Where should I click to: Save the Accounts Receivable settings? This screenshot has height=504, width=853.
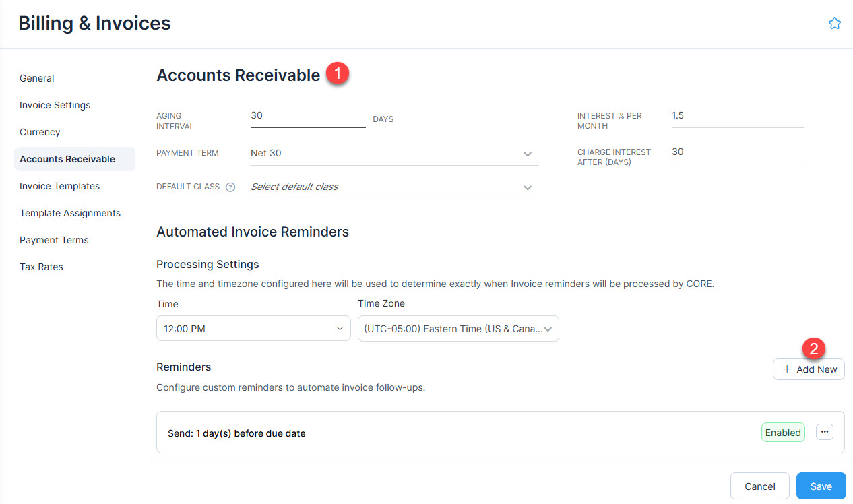[821, 486]
